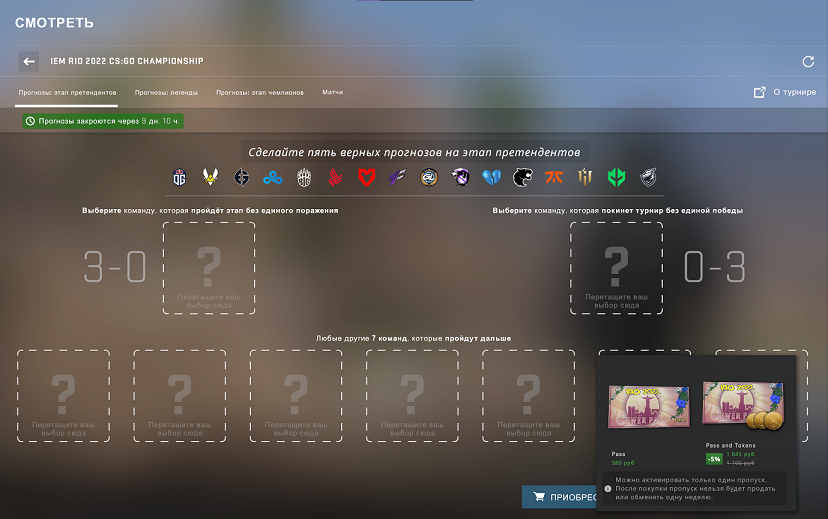828x519 pixels.
Task: Click the Прогнозы закроются countdown badge
Action: (103, 121)
